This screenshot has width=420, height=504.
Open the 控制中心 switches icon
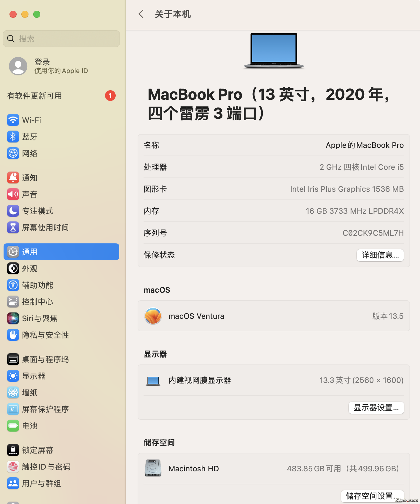[13, 302]
